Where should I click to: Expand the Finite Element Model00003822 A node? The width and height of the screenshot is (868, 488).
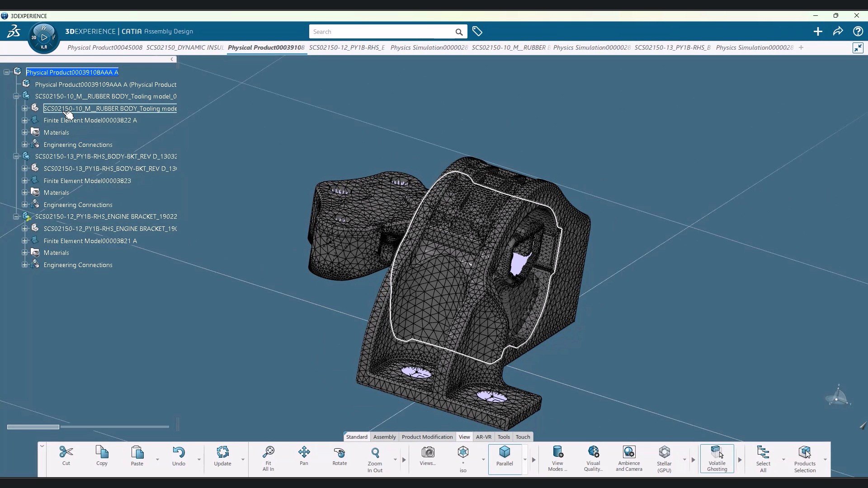24,120
